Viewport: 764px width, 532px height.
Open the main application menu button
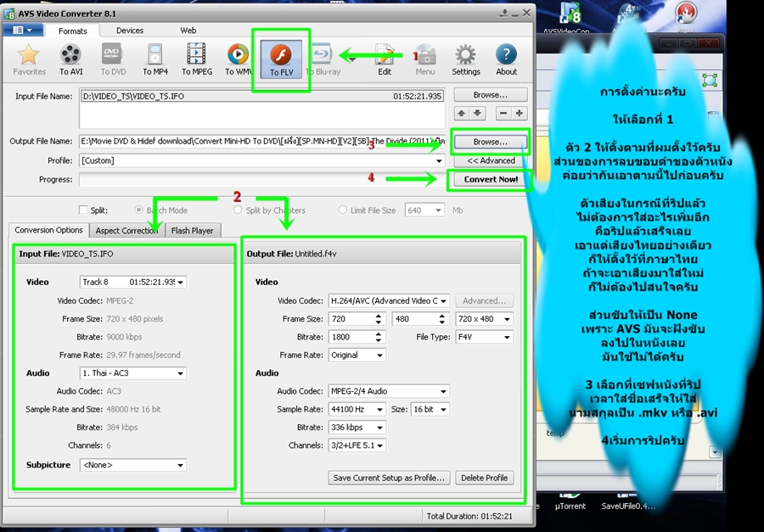22,31
